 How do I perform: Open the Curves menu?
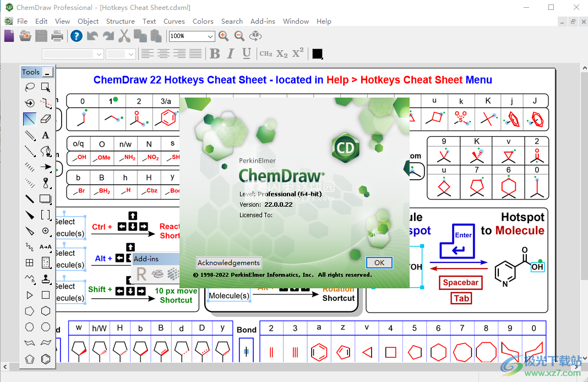174,21
